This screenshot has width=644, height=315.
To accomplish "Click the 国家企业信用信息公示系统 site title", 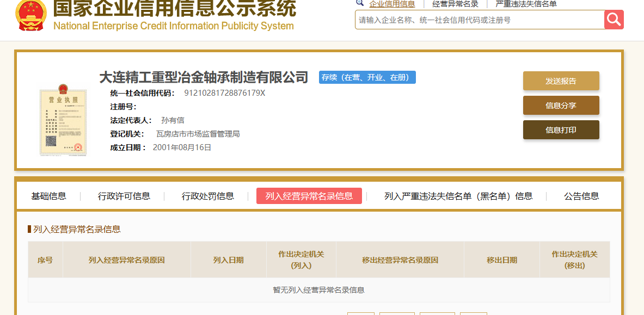I will 175,9.
